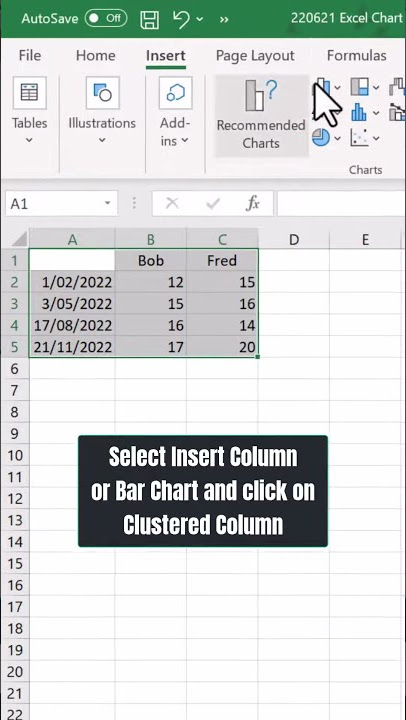The height and width of the screenshot is (720, 406).
Task: Expand the Name Box dropdown arrow
Action: [x=107, y=203]
